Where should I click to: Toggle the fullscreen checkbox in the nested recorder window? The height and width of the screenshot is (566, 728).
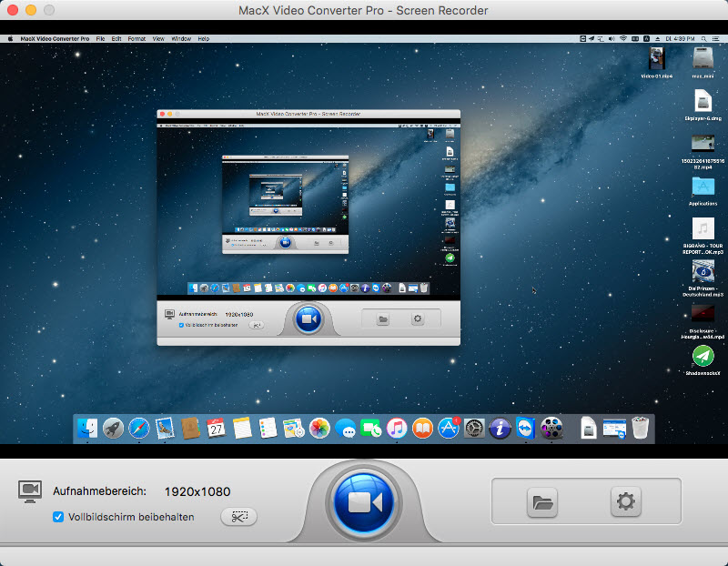[181, 325]
